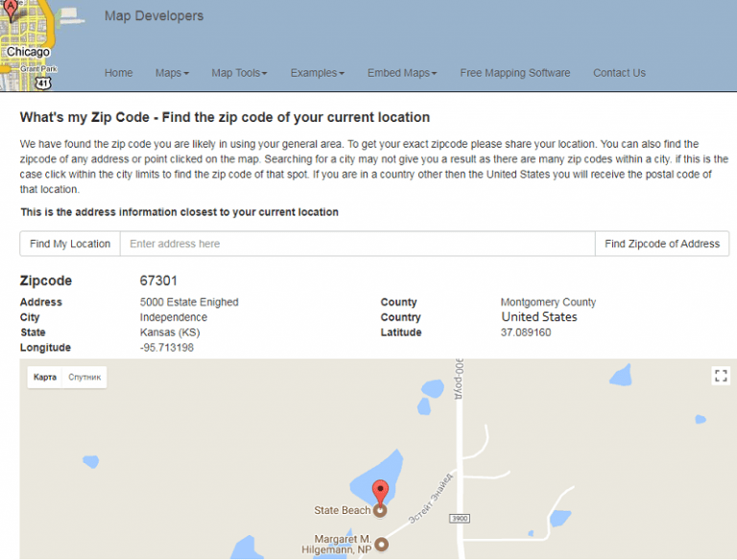Click the Map Developers site title
The width and height of the screenshot is (737, 560).
click(x=154, y=15)
